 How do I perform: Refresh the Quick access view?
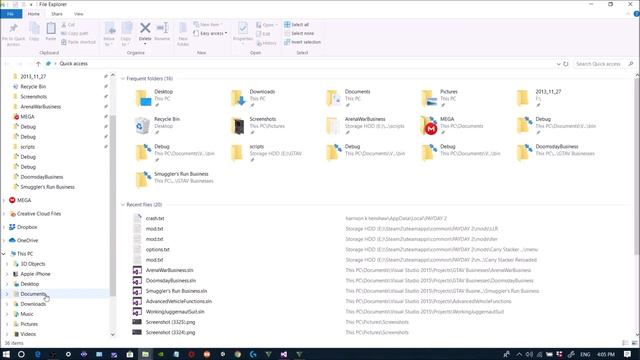click(x=566, y=64)
